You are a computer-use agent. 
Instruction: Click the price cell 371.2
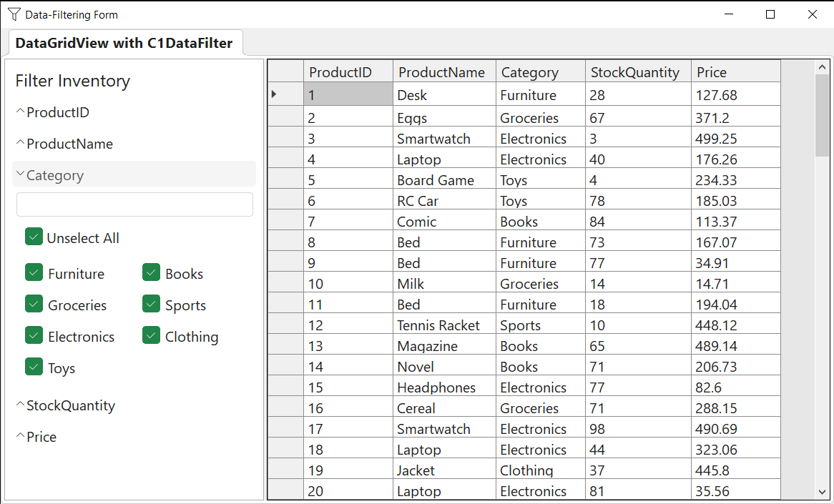pyautogui.click(x=736, y=116)
